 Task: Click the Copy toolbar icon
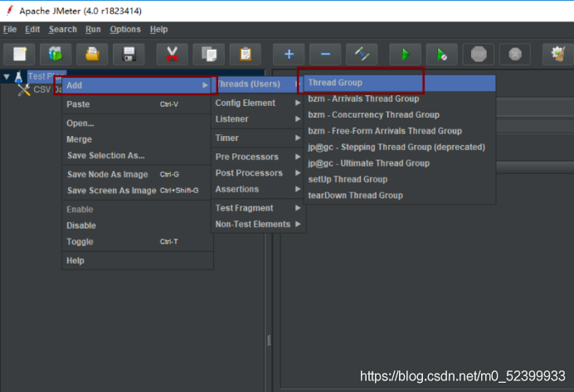click(x=209, y=55)
